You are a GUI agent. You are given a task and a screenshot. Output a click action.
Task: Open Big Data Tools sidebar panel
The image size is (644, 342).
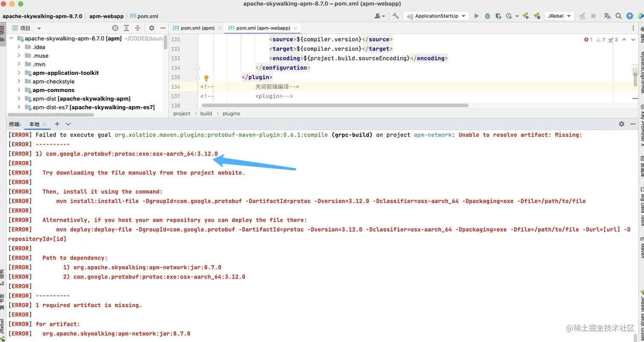pos(641,206)
